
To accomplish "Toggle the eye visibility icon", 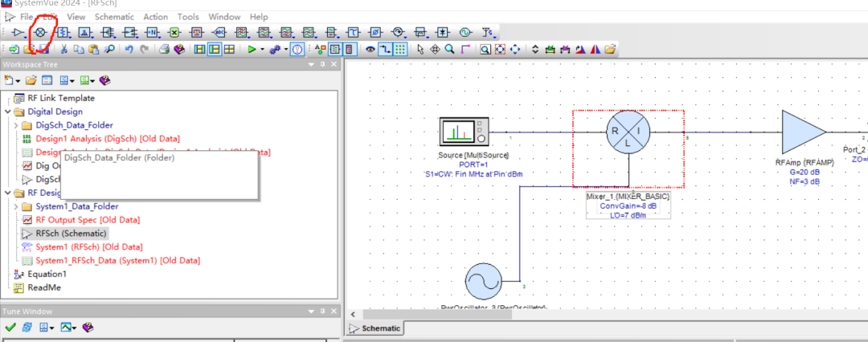I will pyautogui.click(x=371, y=49).
